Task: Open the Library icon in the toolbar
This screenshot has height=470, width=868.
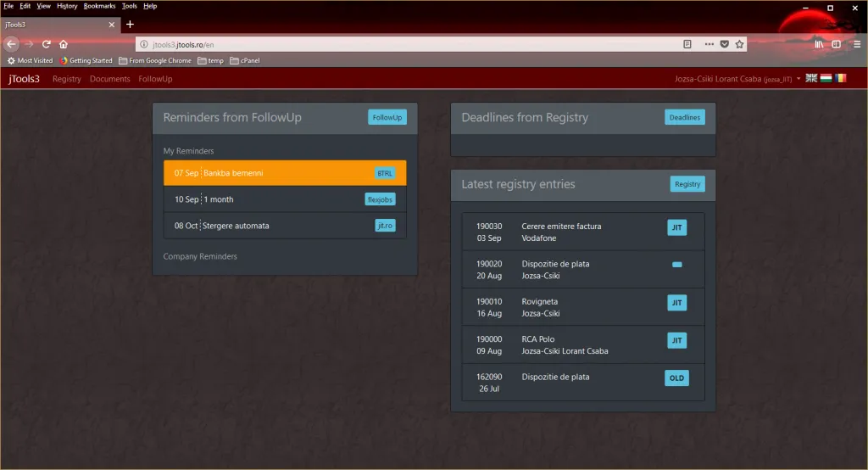Action: coord(819,44)
